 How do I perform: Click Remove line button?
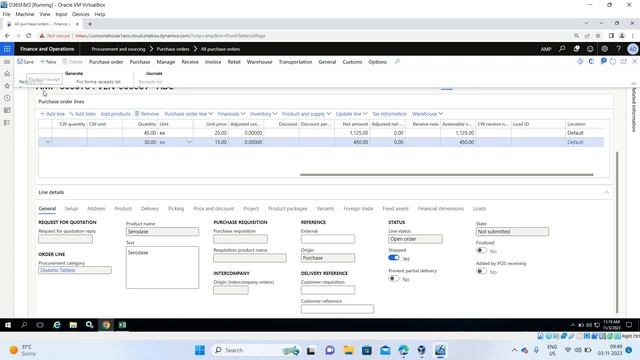coord(147,114)
